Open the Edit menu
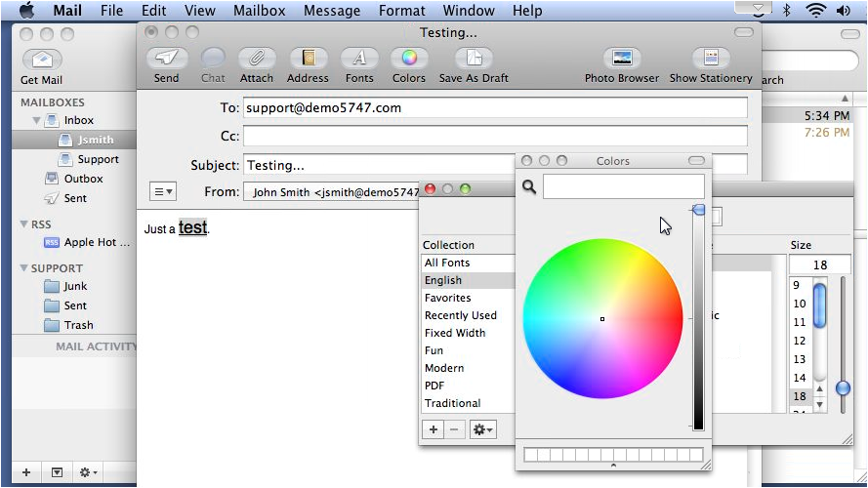This screenshot has height=488, width=868. tap(153, 10)
